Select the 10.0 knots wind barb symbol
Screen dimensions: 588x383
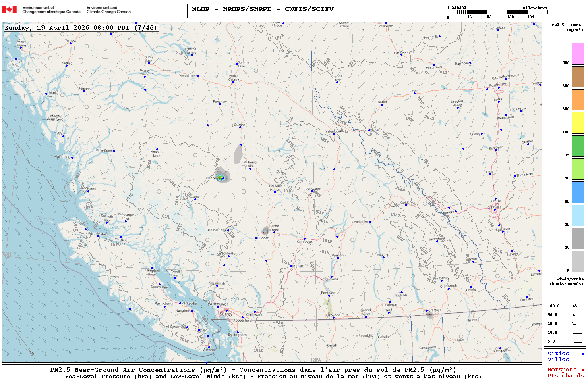577,333
